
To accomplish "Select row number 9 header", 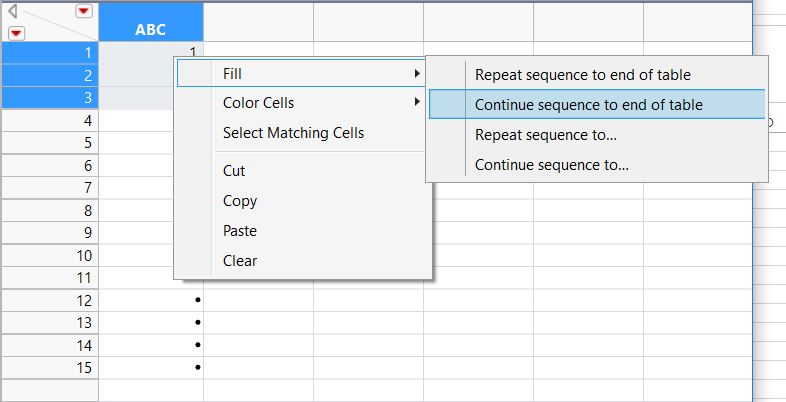I will (49, 233).
